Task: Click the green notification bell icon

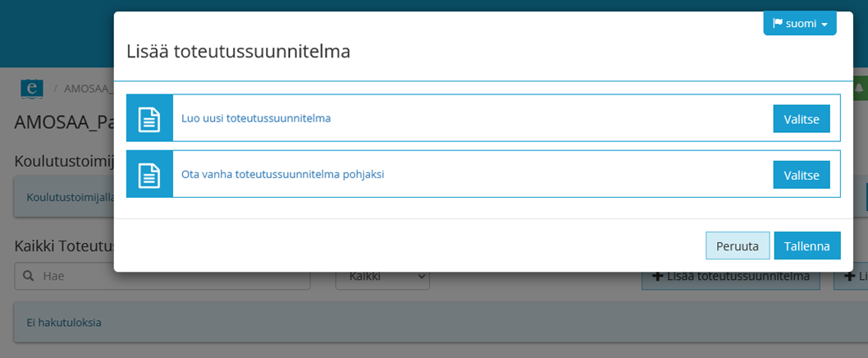Action: point(860,88)
